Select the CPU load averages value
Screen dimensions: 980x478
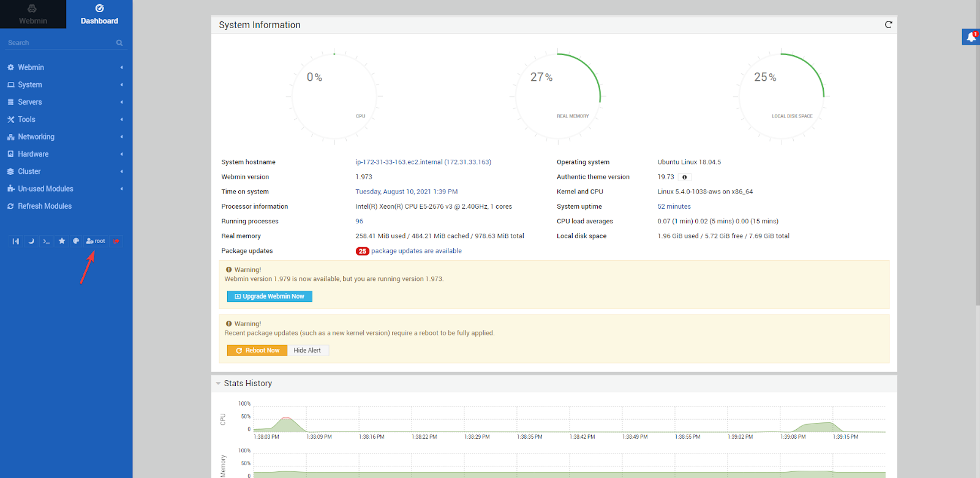point(718,222)
